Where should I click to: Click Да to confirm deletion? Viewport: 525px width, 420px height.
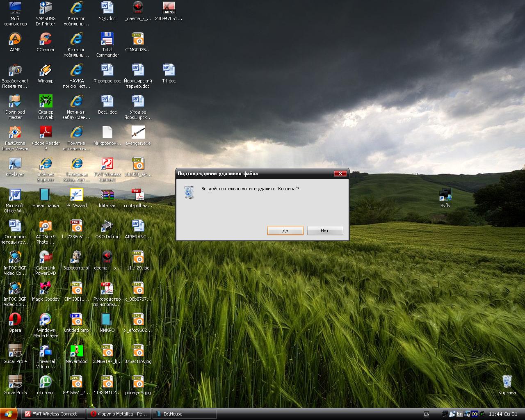285,231
